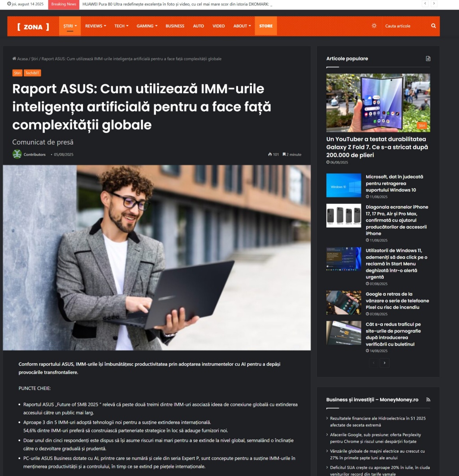The width and height of the screenshot is (459, 476).
Task: Open the Deficitul SUA link
Action: tap(380, 471)
